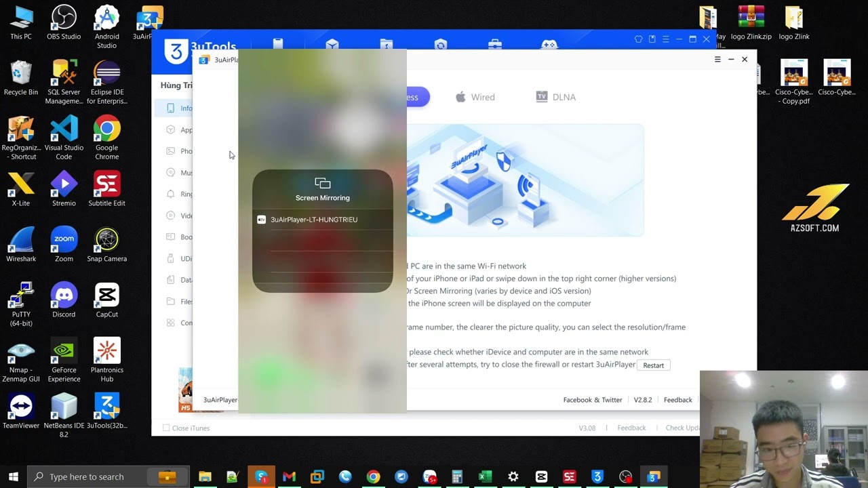This screenshot has height=488, width=868.
Task: Select the Files icon in 3uTools sidebar
Action: tap(170, 301)
